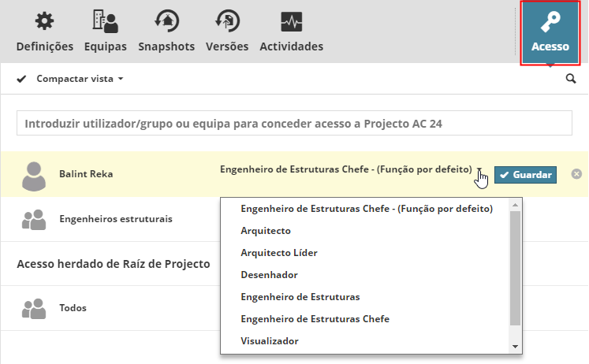Toggle the Compactar vista checkmark

point(21,79)
